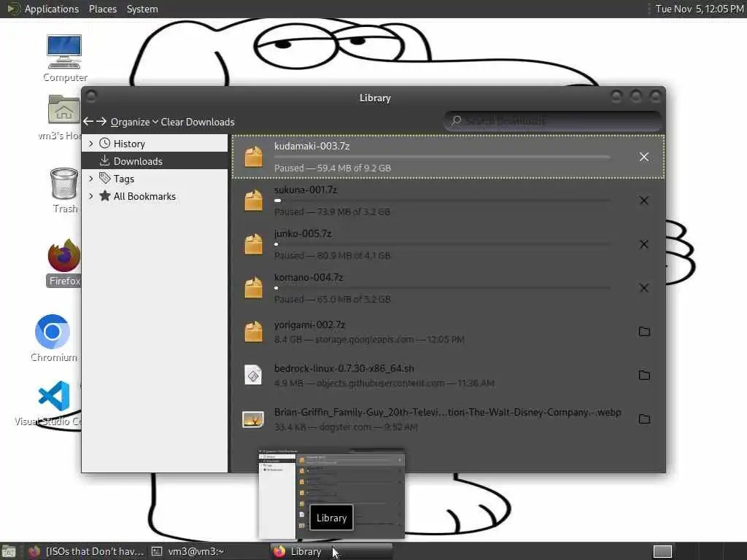Click the bedrock-linux script file icon
This screenshot has height=560, width=747.
[253, 376]
